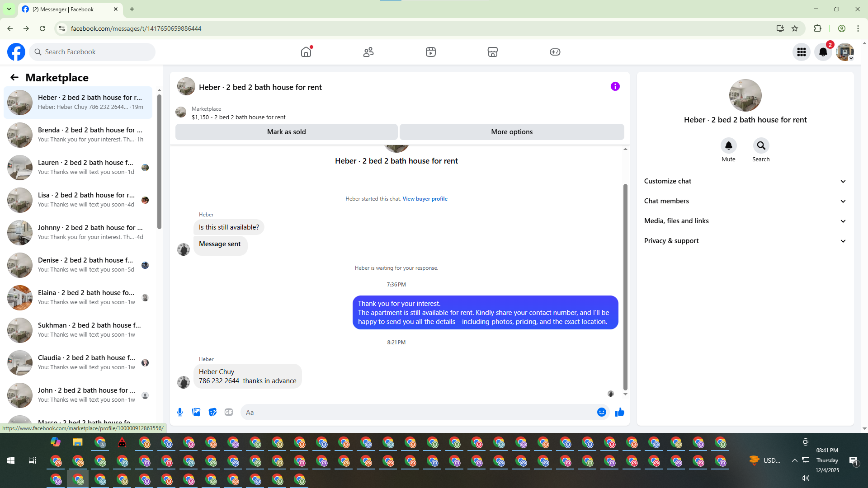This screenshot has width=868, height=488.
Task: Expand the Chat members section
Action: (x=745, y=201)
